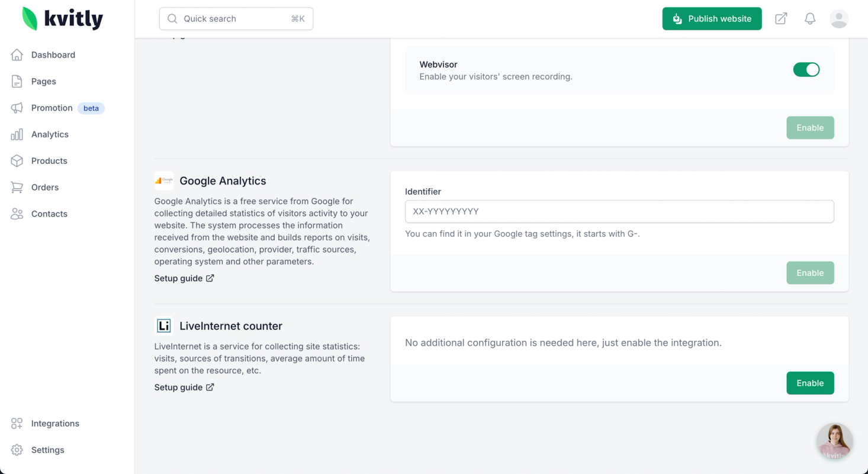
Task: Focus the Google Analytics Identifier field
Action: [x=619, y=211]
